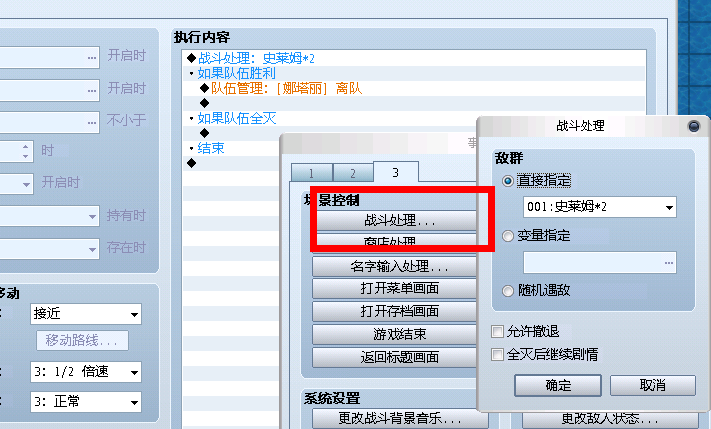Enable the 允许撤退 checkbox

(497, 332)
